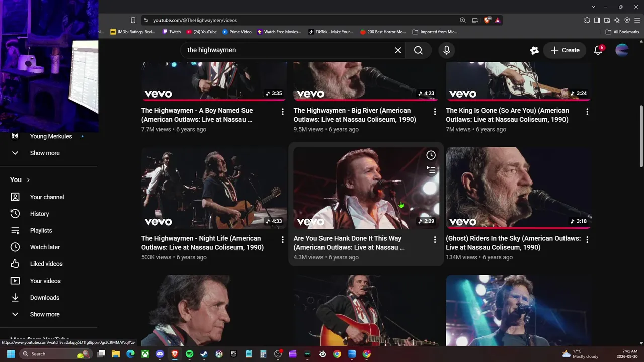Image resolution: width=644 pixels, height=362 pixels.
Task: Add Are You Sure Hank to Watch later
Action: tap(431, 155)
